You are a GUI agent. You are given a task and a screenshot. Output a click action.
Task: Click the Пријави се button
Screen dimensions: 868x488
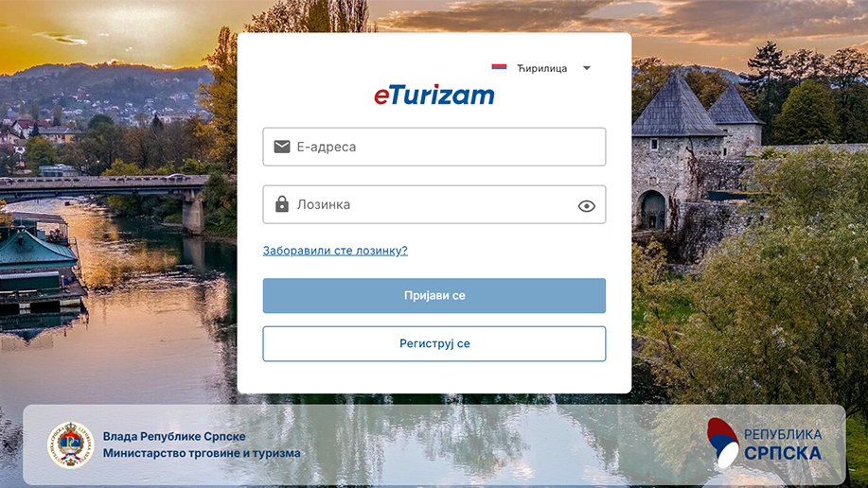pyautogui.click(x=434, y=295)
